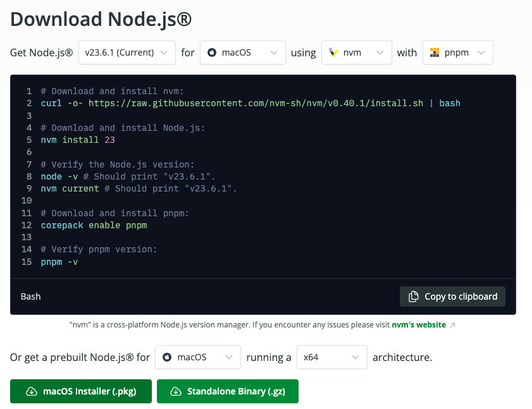Viewport: 532px width, 409px height.
Task: Click the copy icon in the code box footer
Action: click(414, 296)
